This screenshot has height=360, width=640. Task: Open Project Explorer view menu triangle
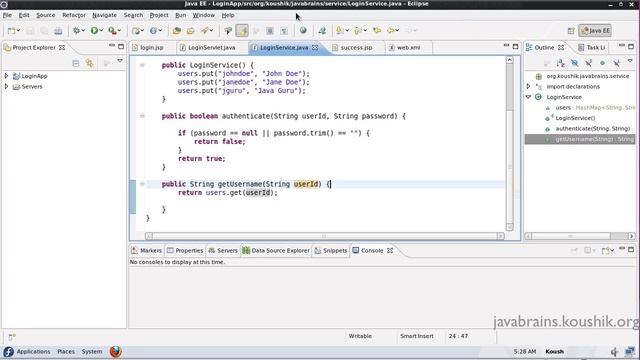coord(120,61)
